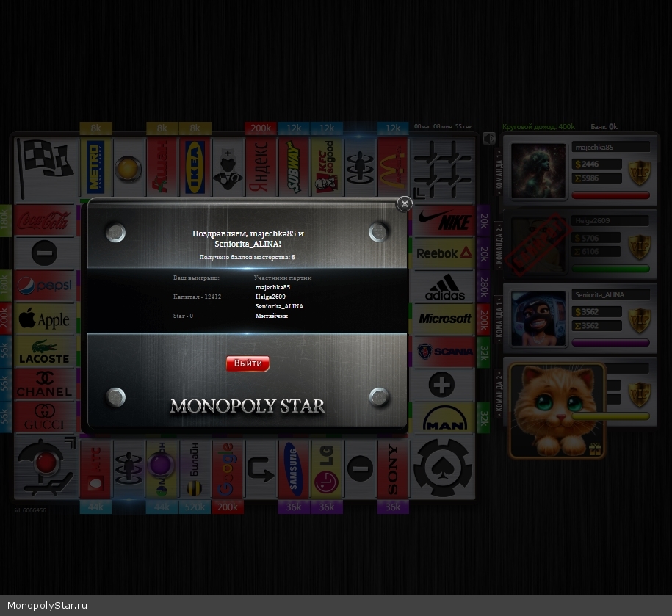The height and width of the screenshot is (616, 672).
Task: Click the jail grid corner cell
Action: point(443,170)
